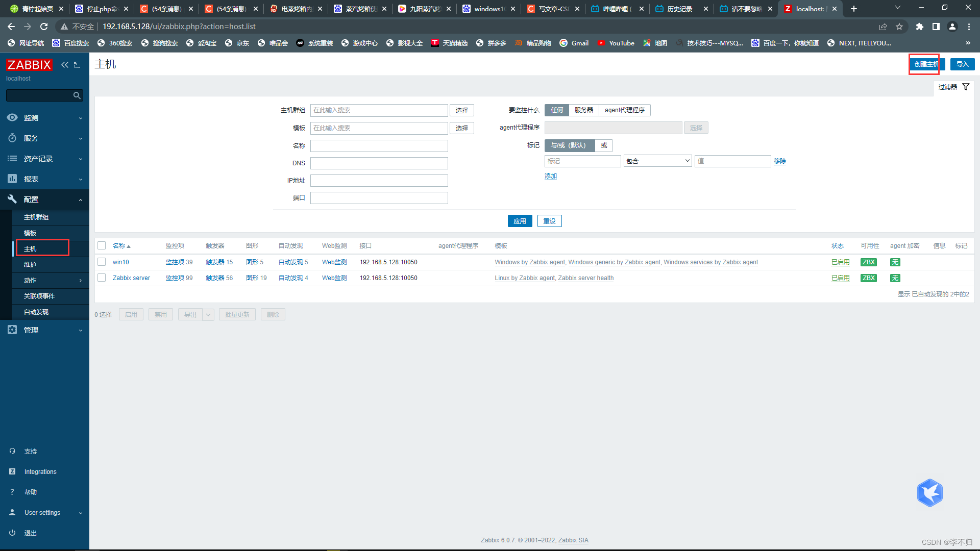Click the sidebar kiosk mode icon
Screen dimensions: 980x551
click(x=77, y=65)
